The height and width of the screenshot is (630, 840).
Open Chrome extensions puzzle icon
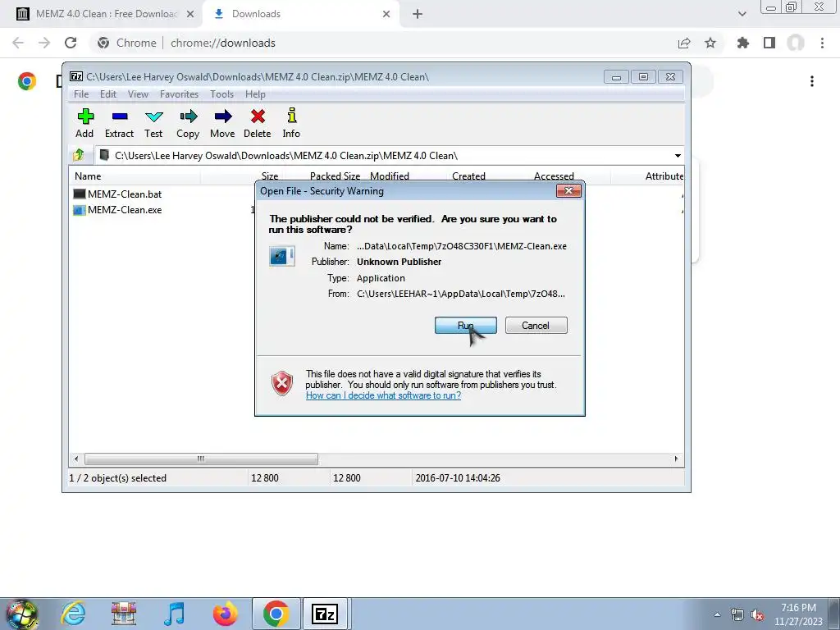(742, 43)
